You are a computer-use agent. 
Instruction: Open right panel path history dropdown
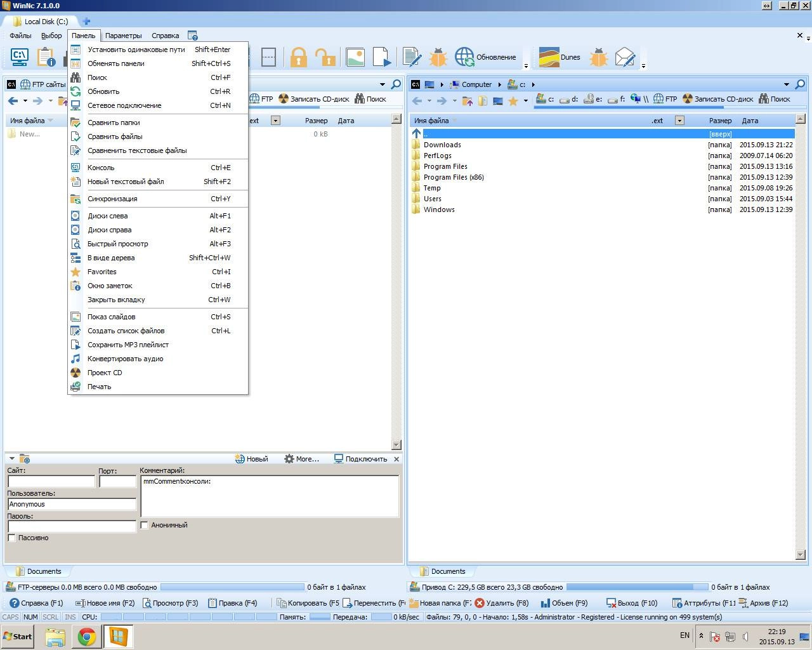tap(787, 84)
